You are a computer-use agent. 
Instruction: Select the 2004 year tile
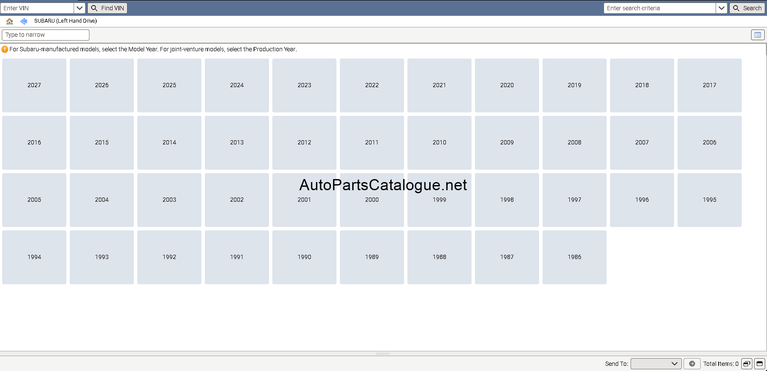click(102, 200)
